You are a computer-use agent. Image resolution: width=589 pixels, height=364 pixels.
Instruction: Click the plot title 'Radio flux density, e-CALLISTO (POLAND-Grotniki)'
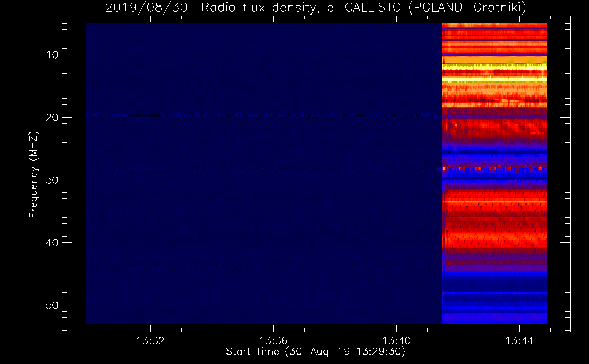click(x=363, y=7)
